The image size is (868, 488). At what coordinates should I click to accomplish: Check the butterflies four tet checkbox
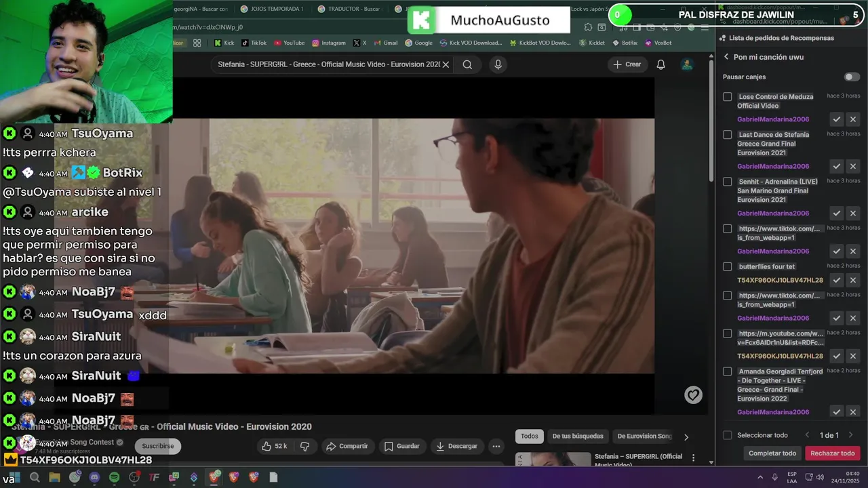(x=728, y=266)
